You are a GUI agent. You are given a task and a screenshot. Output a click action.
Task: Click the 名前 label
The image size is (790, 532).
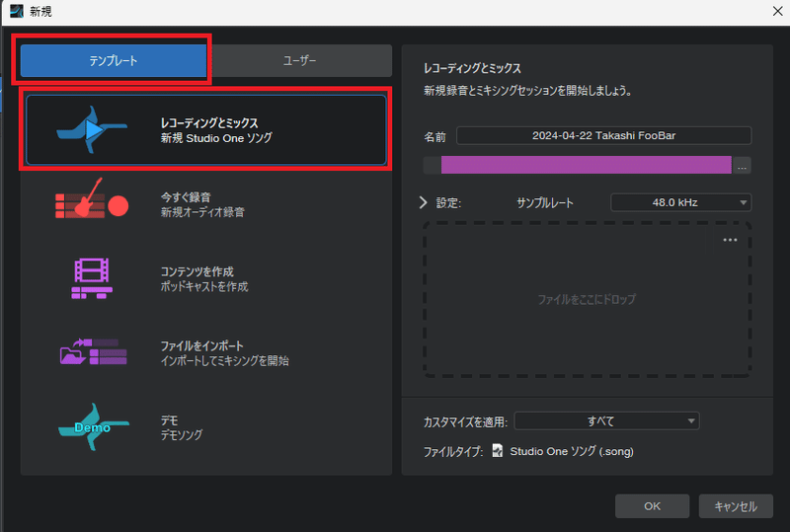click(434, 136)
